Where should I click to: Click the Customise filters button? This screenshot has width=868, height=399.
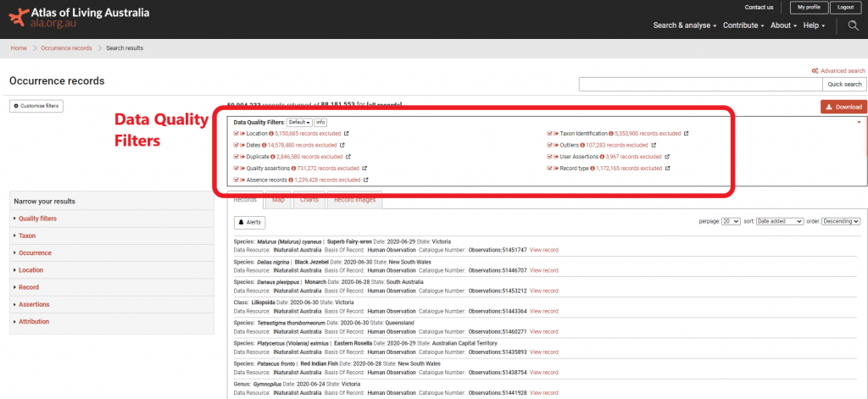click(x=36, y=106)
